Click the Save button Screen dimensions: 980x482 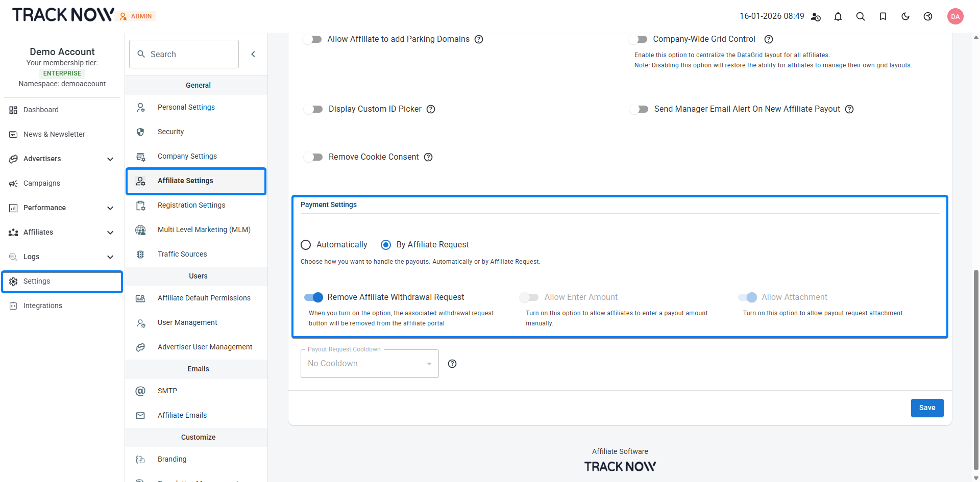[x=927, y=408]
